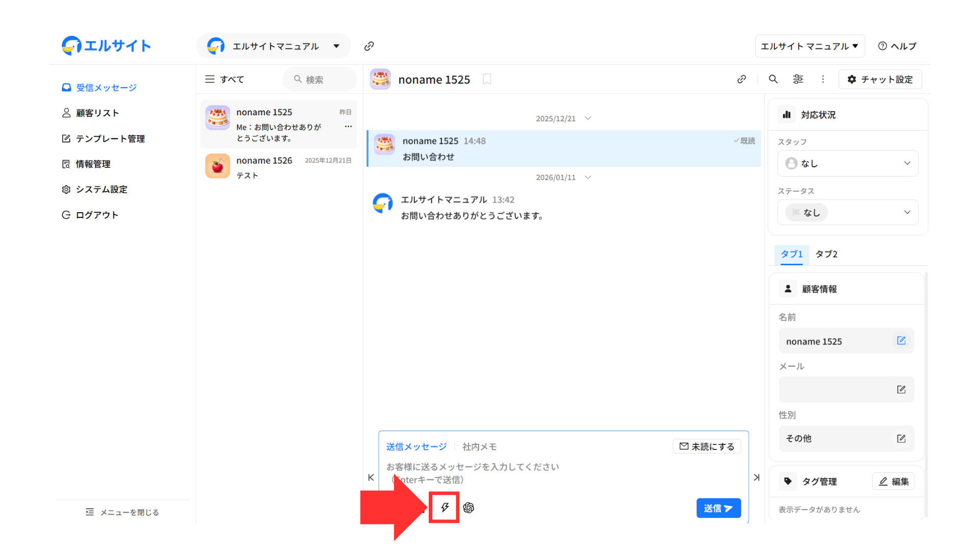Click the link icon beside site selector
The height and width of the screenshot is (551, 980).
coord(369,46)
